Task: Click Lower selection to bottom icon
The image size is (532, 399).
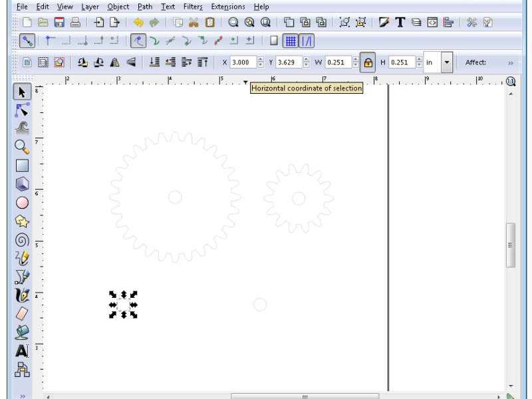Action: 154,62
